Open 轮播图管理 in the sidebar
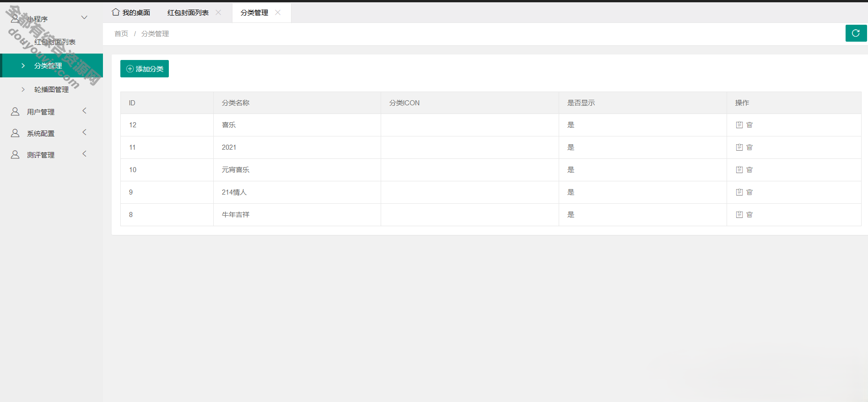The image size is (868, 402). pos(51,89)
